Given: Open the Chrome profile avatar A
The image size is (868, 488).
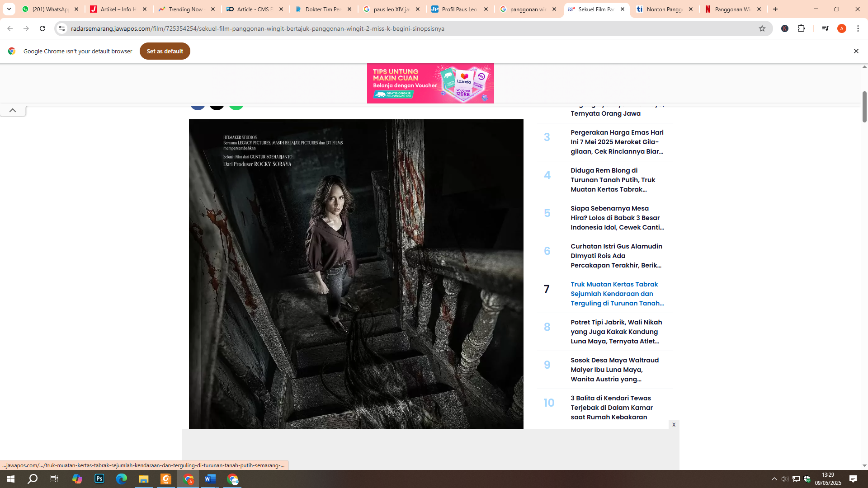Looking at the screenshot, I should click(x=842, y=28).
